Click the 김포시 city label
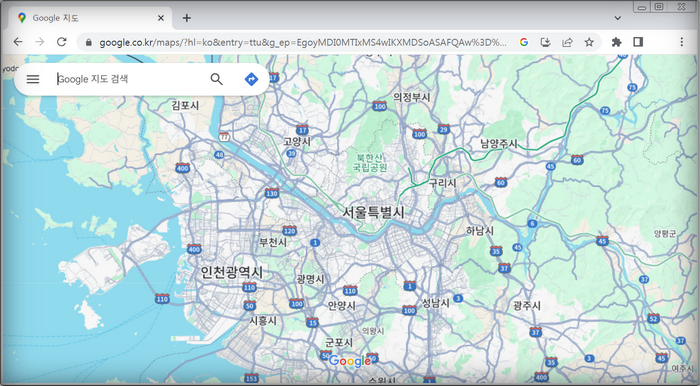 pyautogui.click(x=185, y=105)
